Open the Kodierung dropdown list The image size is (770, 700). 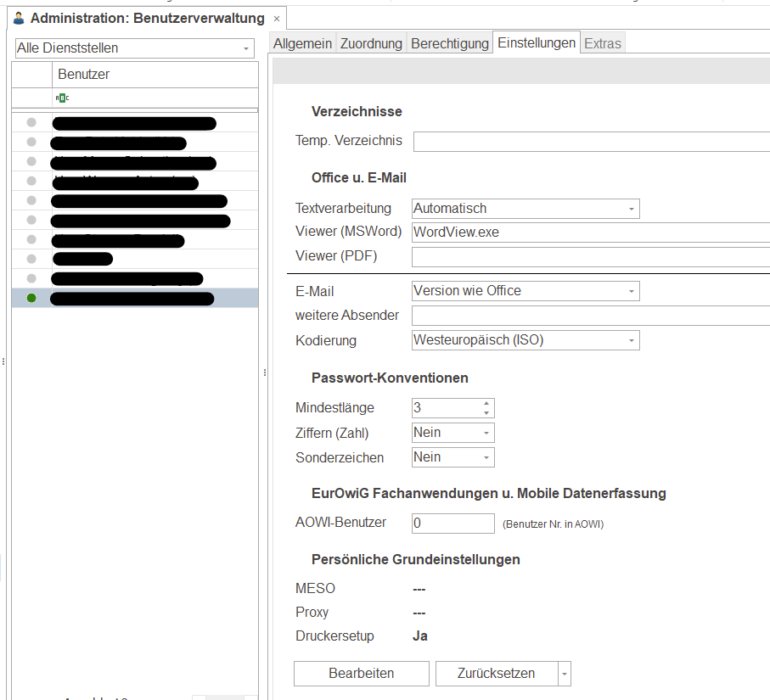tap(632, 340)
